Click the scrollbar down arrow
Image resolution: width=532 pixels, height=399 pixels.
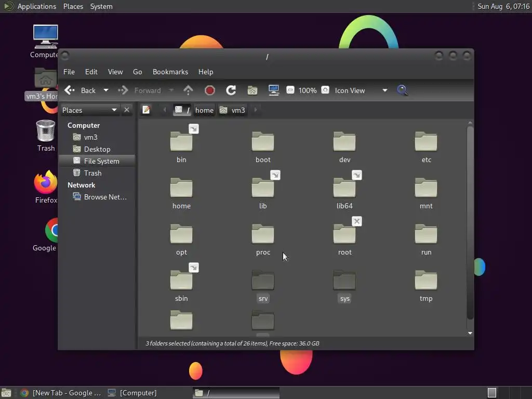pyautogui.click(x=470, y=333)
